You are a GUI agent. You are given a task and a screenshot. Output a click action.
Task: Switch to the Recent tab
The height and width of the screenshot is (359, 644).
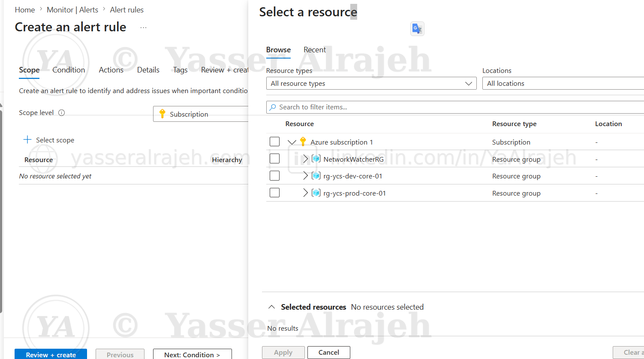(315, 50)
